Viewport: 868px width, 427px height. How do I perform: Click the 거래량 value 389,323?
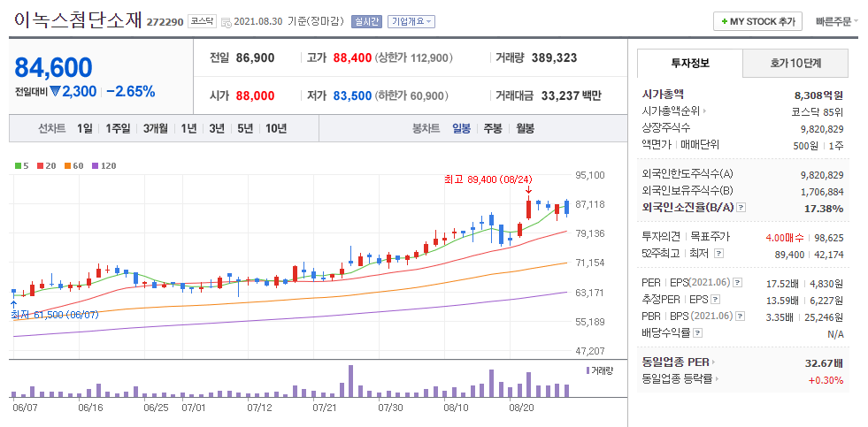tap(554, 57)
